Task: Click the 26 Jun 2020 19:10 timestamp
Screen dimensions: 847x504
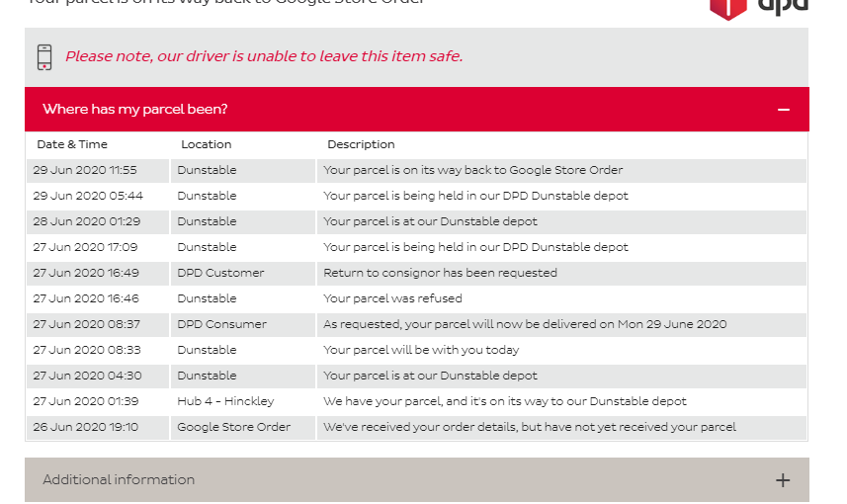Action: click(x=85, y=427)
